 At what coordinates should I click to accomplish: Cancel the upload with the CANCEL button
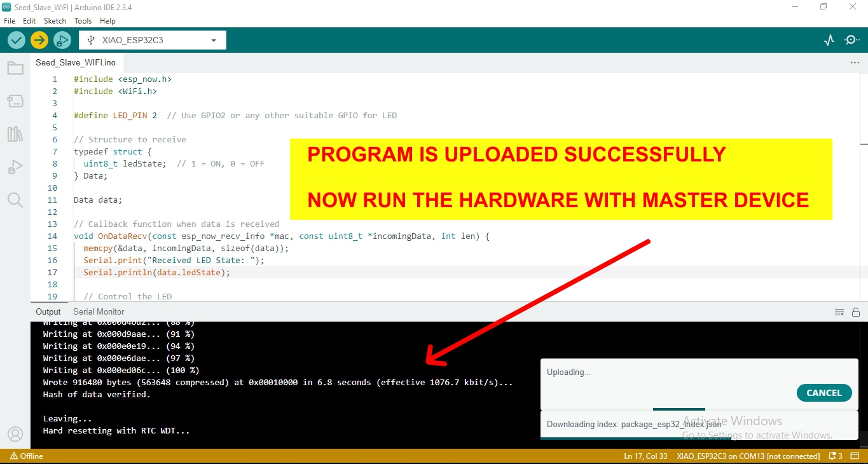pos(823,393)
